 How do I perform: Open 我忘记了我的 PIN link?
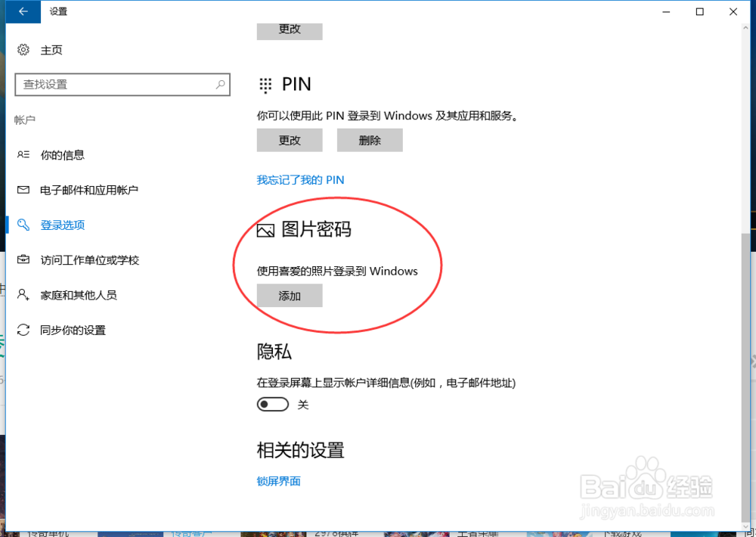[300, 180]
